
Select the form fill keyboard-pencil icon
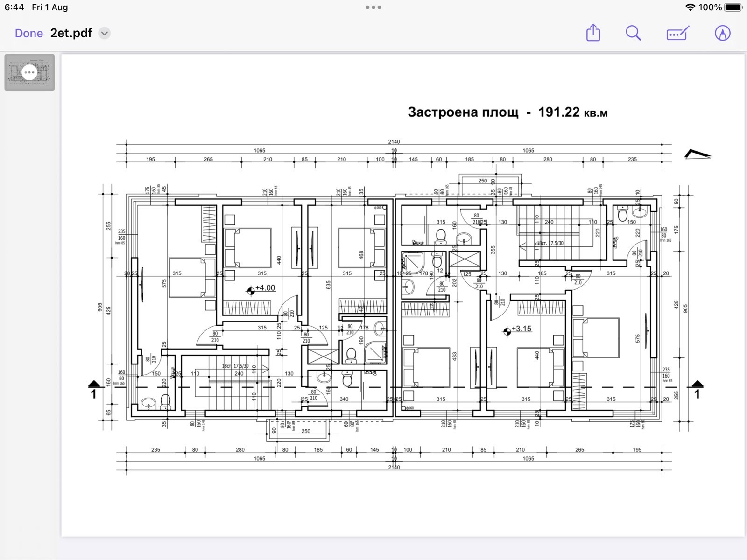coord(677,33)
